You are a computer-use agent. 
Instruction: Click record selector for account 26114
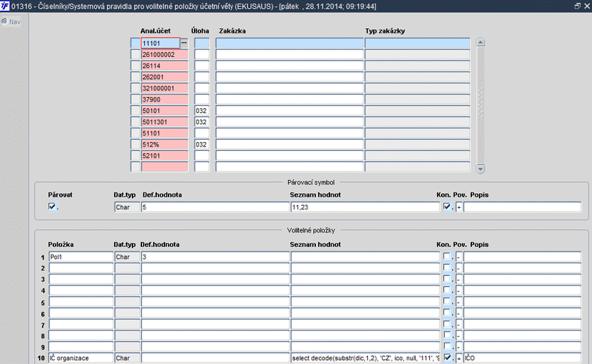(x=135, y=66)
